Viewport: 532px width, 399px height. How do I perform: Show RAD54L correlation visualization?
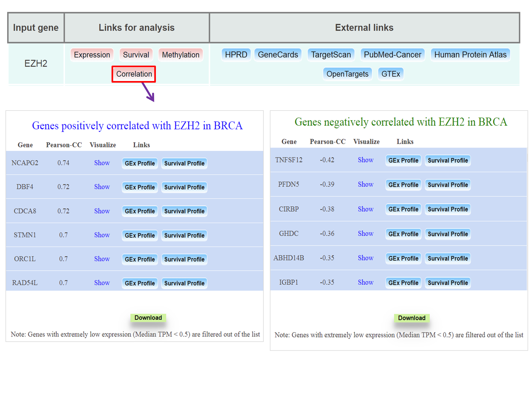102,283
